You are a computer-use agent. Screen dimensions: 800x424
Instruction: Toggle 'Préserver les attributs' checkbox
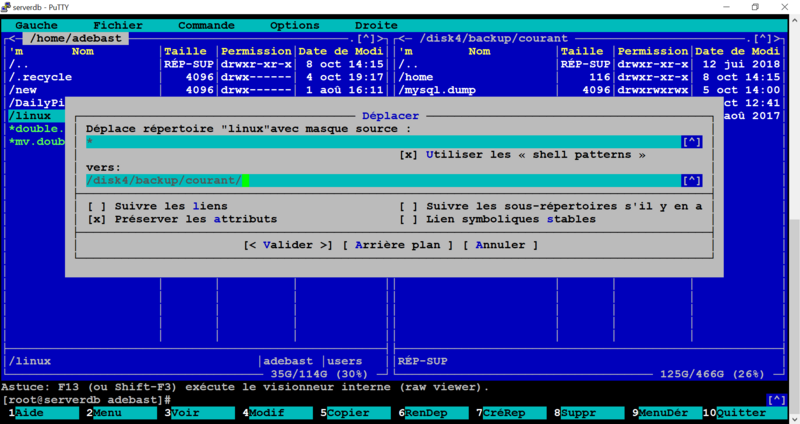coord(96,219)
